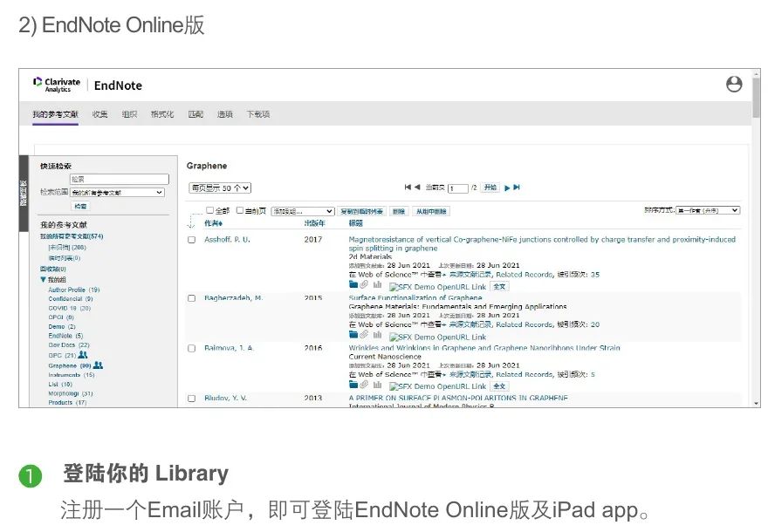The width and height of the screenshot is (768, 532).
Task: Click the 删除 delete button
Action: (399, 211)
